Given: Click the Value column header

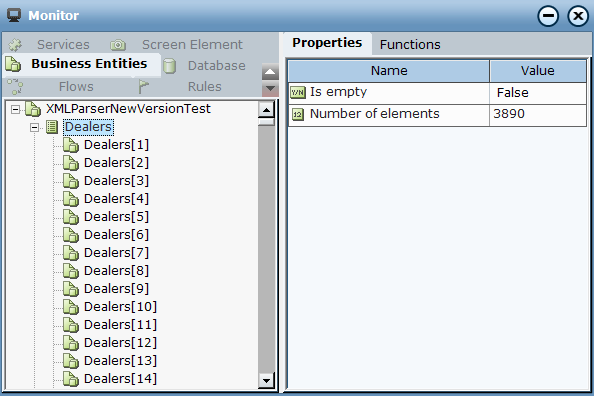Looking at the screenshot, I should pos(538,71).
